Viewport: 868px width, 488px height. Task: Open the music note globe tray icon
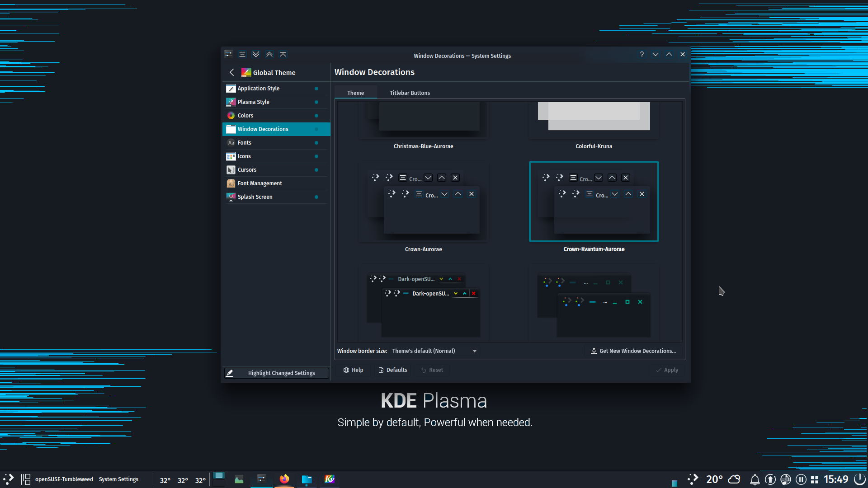click(786, 480)
